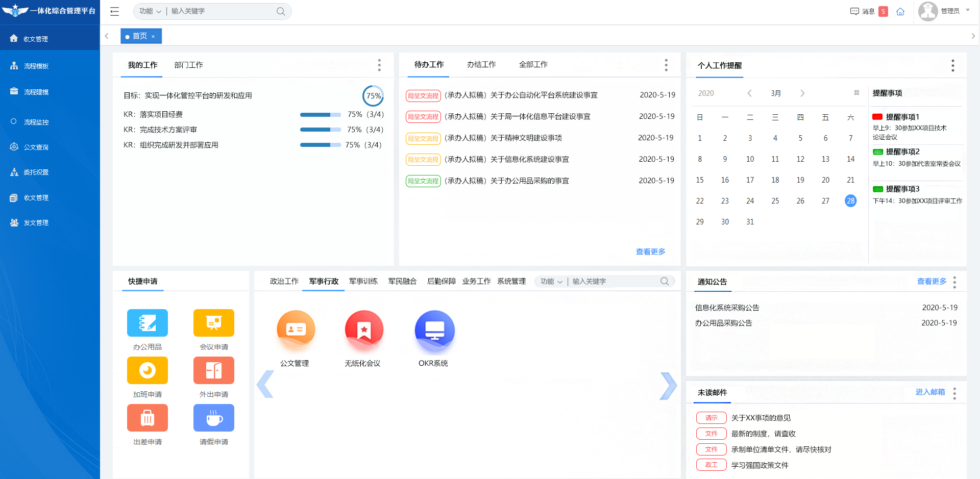Select day 28 in the calendar
This screenshot has width=980, height=479.
[851, 201]
